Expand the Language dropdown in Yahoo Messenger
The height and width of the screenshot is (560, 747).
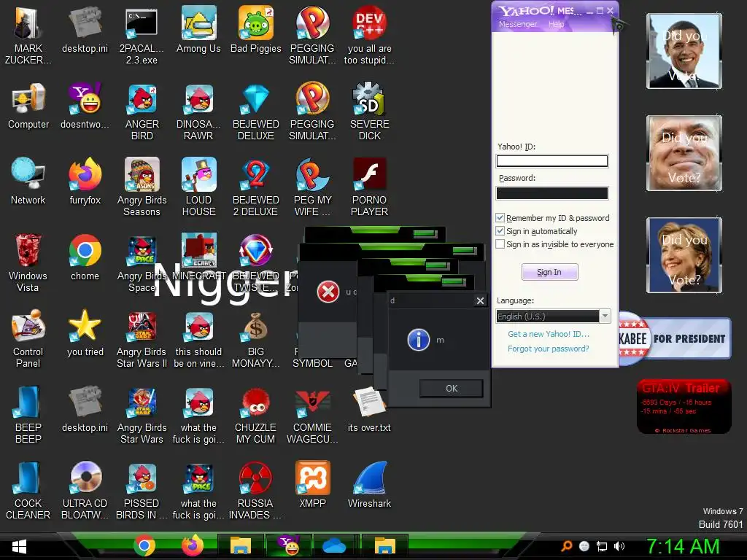[605, 316]
